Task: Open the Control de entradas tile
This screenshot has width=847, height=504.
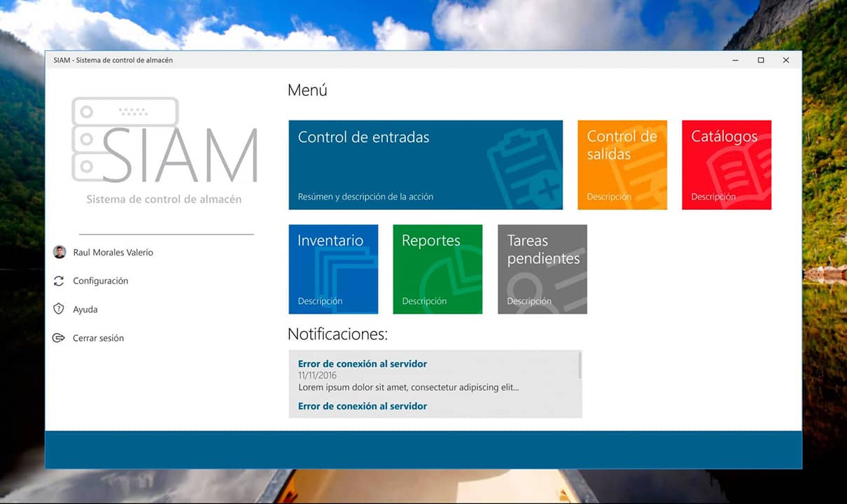Action: tap(426, 164)
